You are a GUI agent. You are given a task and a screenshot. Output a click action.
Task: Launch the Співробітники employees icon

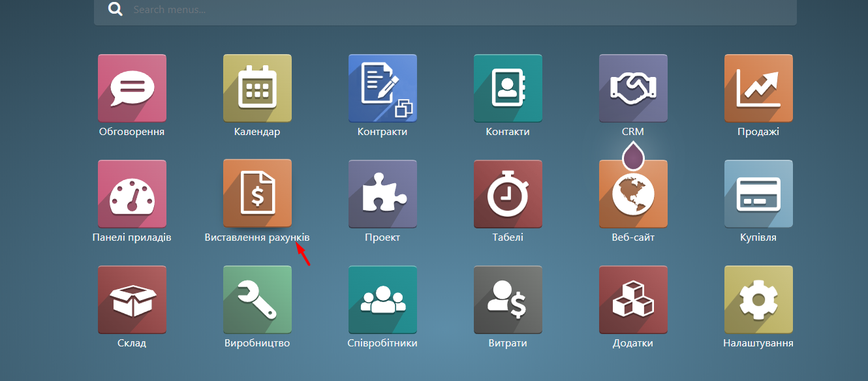(382, 299)
